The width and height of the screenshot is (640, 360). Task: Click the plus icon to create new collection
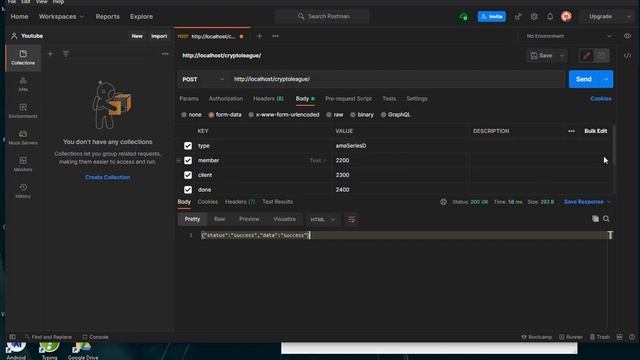pos(50,53)
